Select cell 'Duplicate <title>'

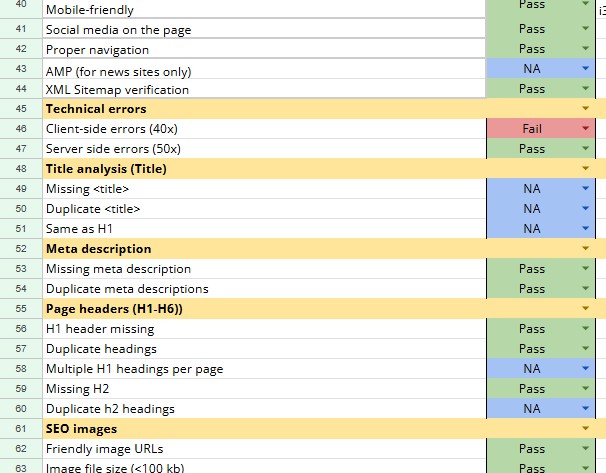coord(264,209)
